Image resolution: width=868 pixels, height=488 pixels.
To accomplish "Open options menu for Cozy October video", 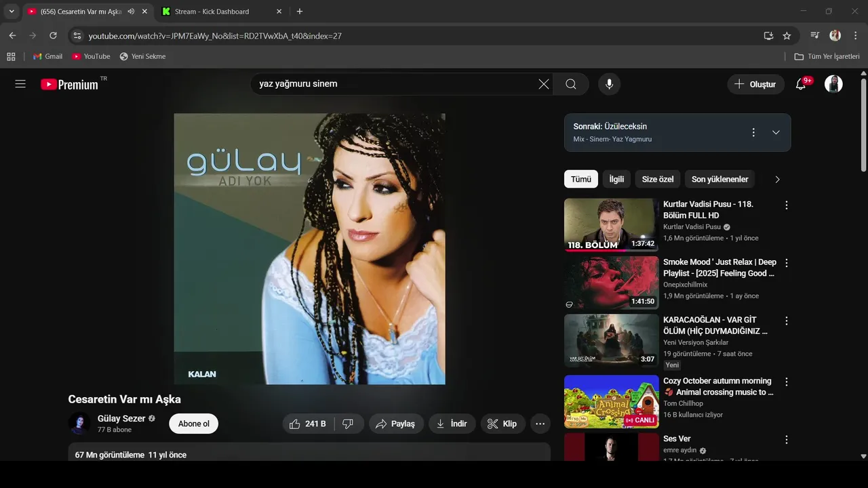I will [x=787, y=382].
